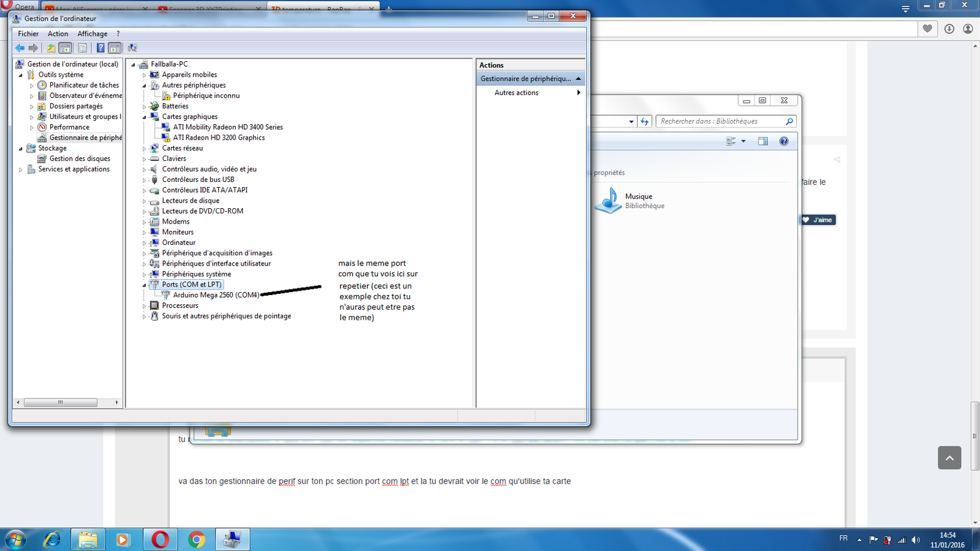
Task: Click the scroll-to-top arrow button
Action: tap(949, 458)
